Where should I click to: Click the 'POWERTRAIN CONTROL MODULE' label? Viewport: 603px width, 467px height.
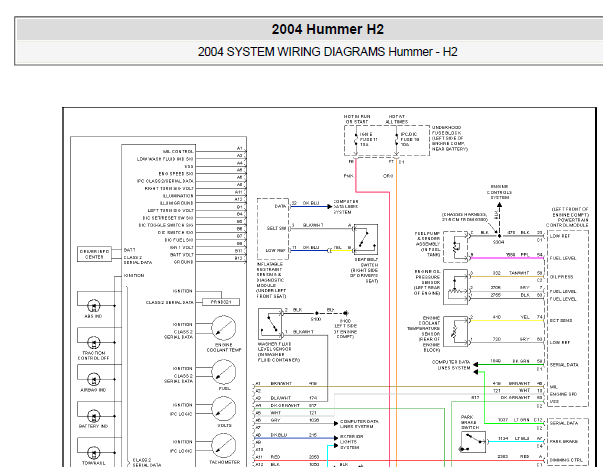(568, 222)
